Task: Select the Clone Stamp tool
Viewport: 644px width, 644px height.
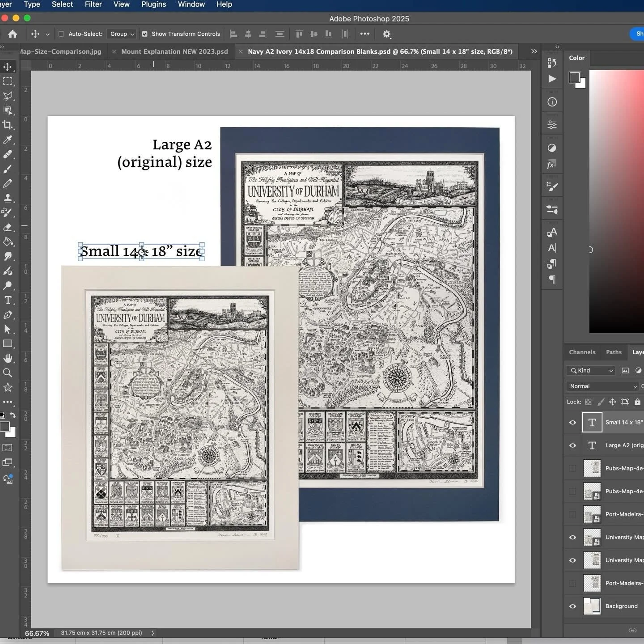Action: click(8, 198)
